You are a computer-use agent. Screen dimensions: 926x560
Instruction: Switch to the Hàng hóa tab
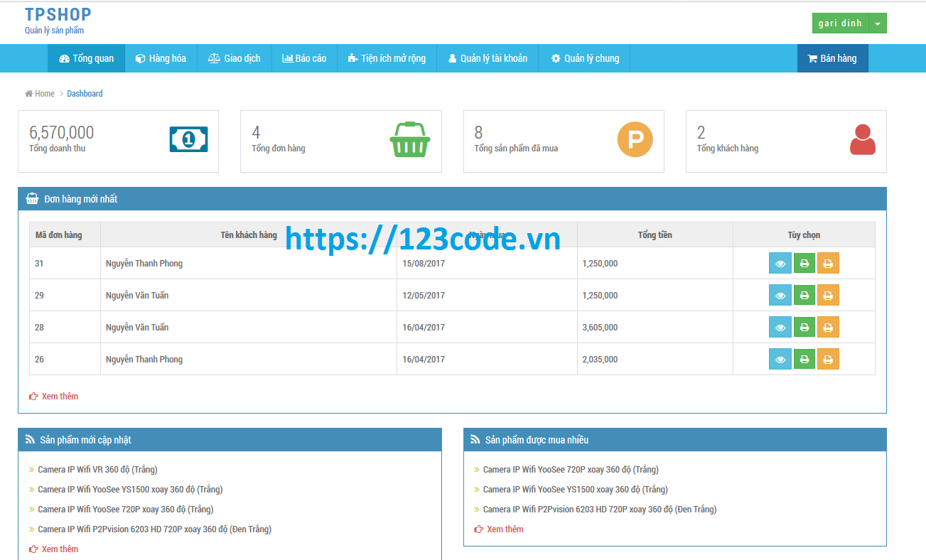(x=161, y=58)
